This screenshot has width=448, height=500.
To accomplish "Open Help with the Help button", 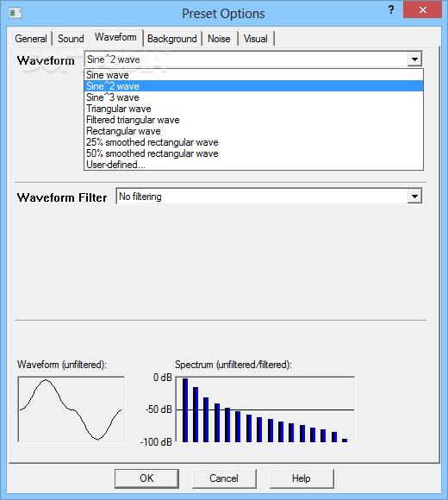I will click(302, 478).
